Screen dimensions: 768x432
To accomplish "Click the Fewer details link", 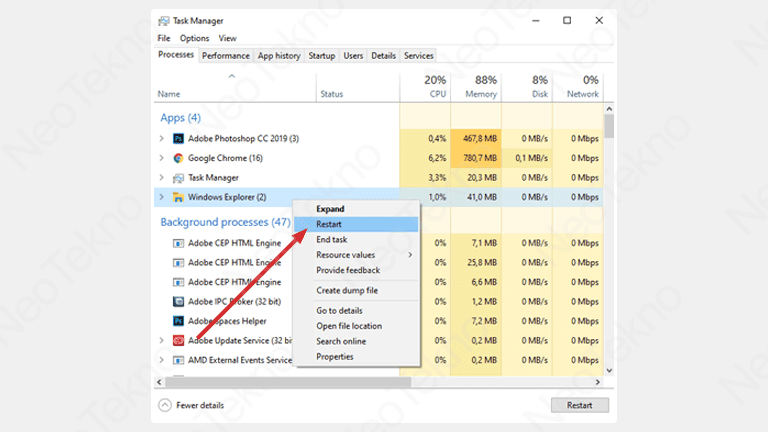I will pos(200,406).
